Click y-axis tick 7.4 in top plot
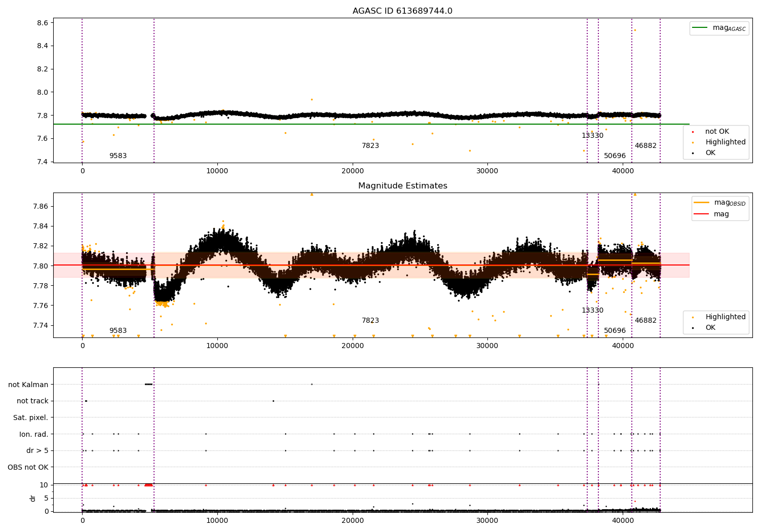The image size is (760, 532). point(43,162)
